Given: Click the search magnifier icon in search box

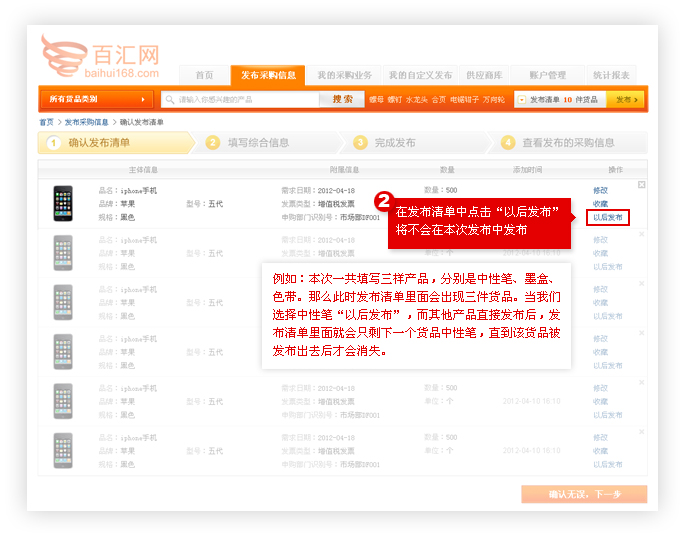Looking at the screenshot, I should pyautogui.click(x=169, y=100).
